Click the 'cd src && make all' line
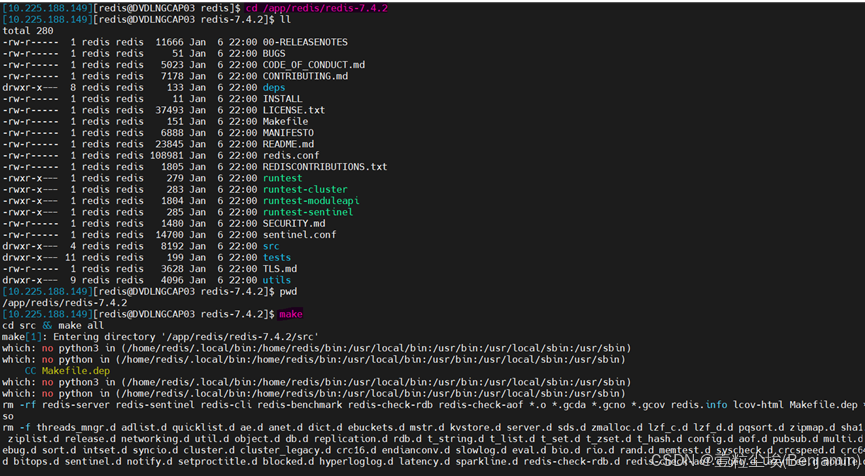Image resolution: width=865 pixels, height=476 pixels. [52, 325]
